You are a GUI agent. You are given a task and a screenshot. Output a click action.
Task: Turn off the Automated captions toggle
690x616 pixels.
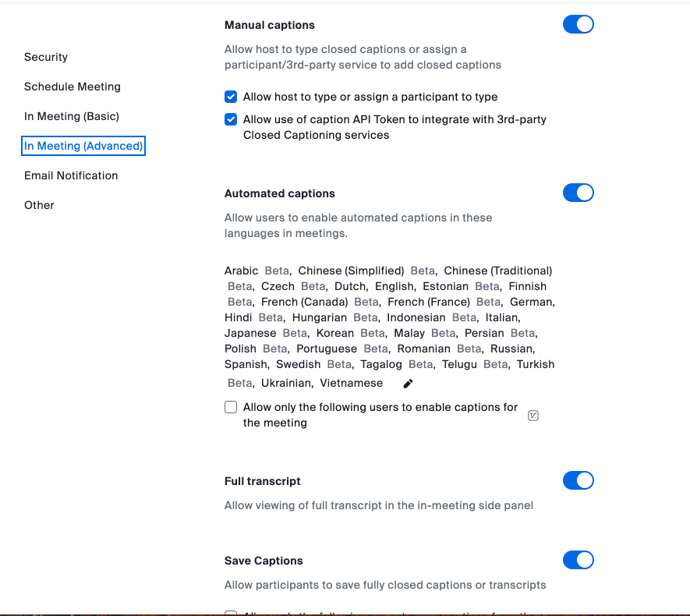[x=578, y=193]
